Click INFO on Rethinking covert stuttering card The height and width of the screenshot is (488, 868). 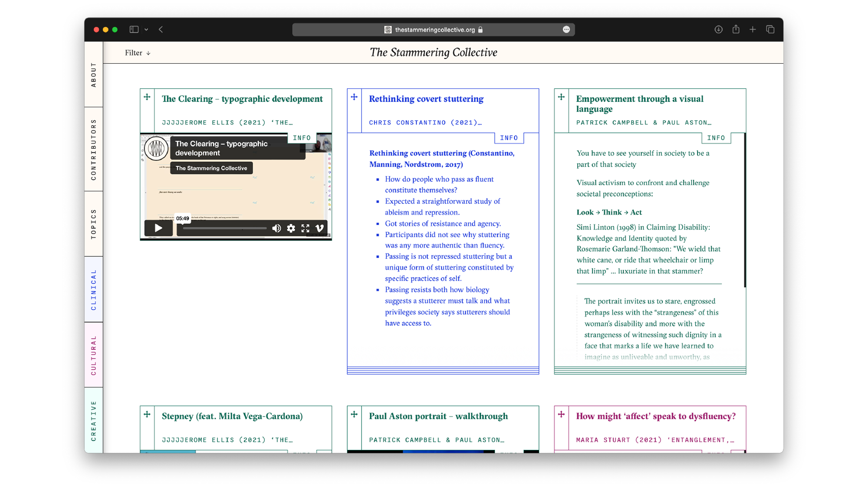pyautogui.click(x=509, y=138)
